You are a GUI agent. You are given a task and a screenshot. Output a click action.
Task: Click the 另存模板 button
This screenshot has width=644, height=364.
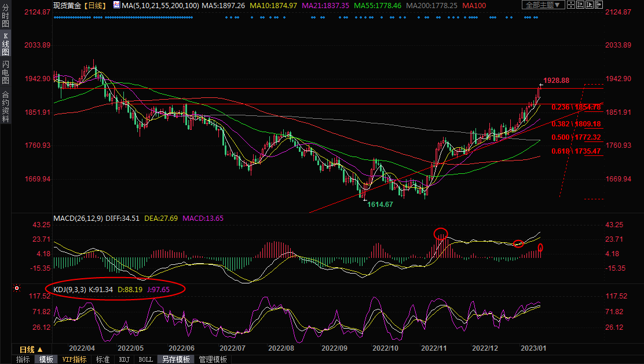point(176,359)
